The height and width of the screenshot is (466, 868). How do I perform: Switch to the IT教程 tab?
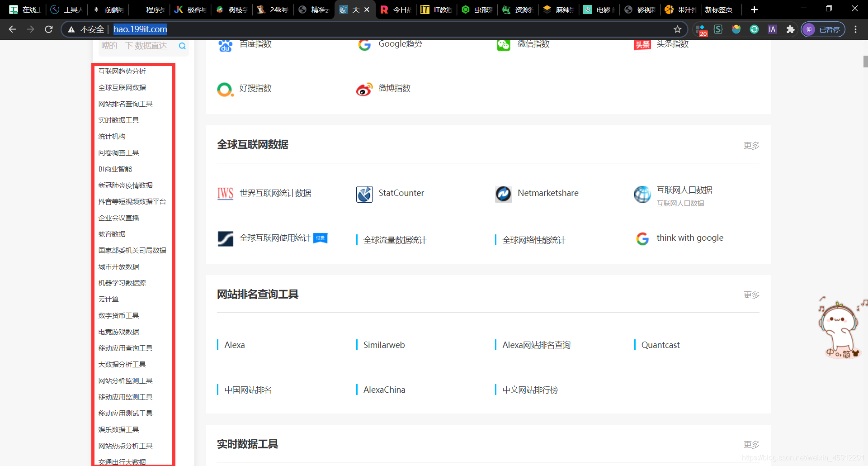(436, 10)
